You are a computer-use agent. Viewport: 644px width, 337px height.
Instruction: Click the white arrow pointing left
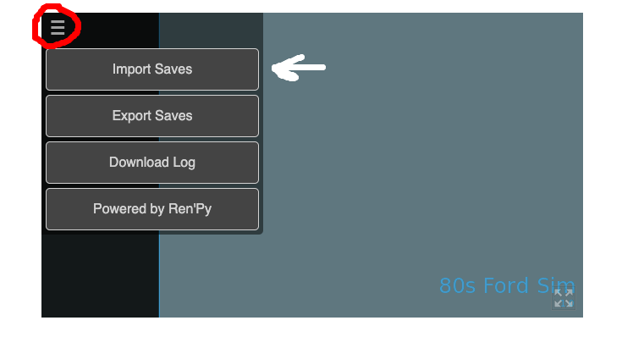(299, 68)
